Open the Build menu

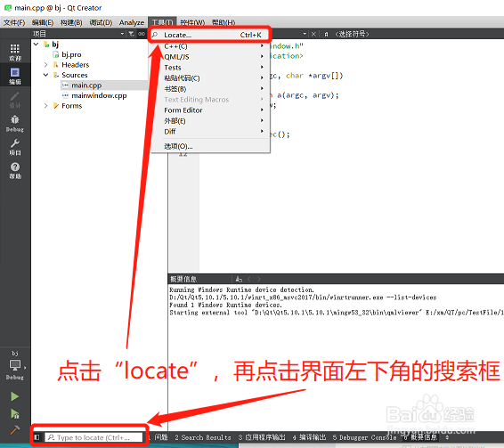click(71, 22)
